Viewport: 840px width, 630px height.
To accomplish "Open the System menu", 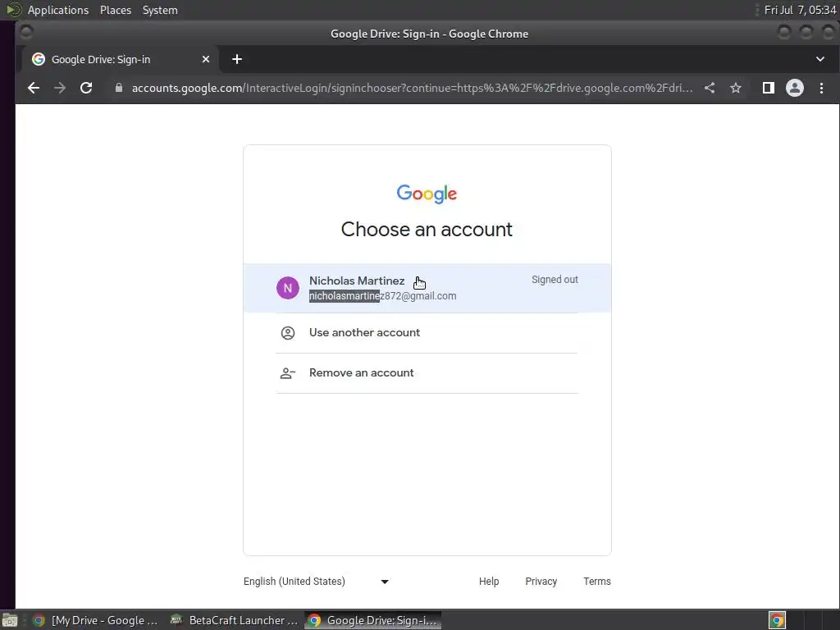I will 160,10.
